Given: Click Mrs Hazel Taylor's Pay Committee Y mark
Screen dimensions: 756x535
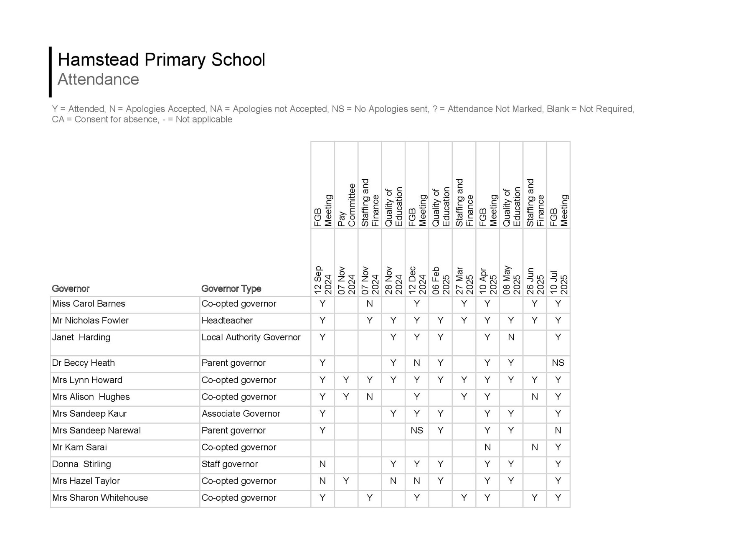Looking at the screenshot, I should click(x=346, y=481).
